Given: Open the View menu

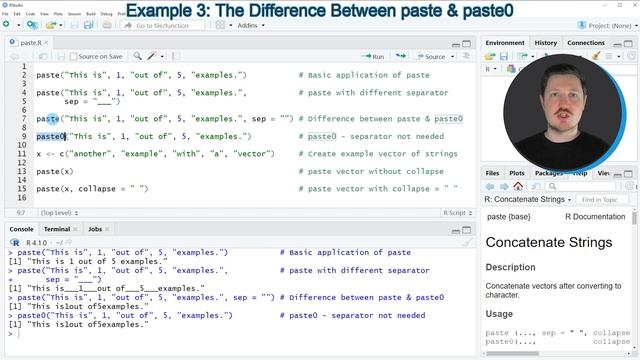Looking at the screenshot, I should (x=44, y=14).
